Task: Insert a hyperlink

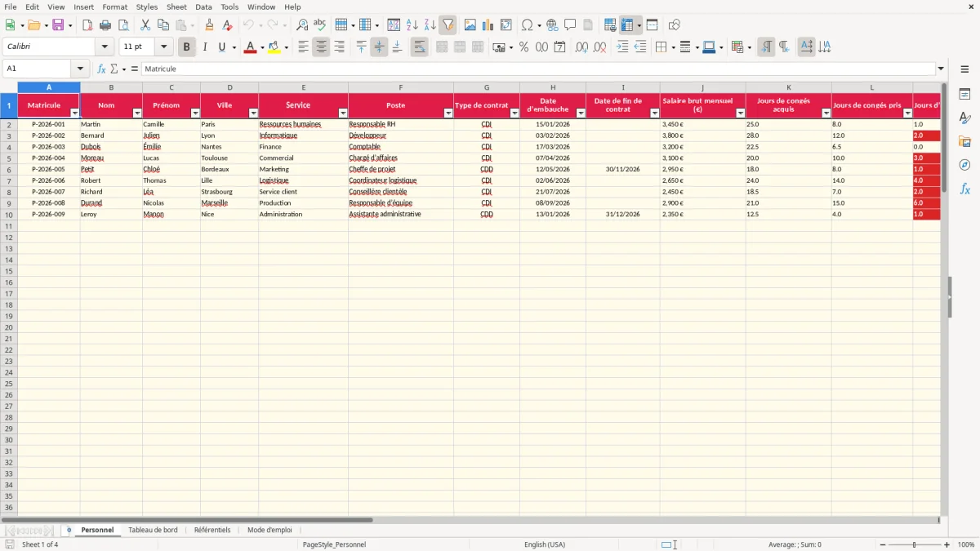Action: pos(552,25)
